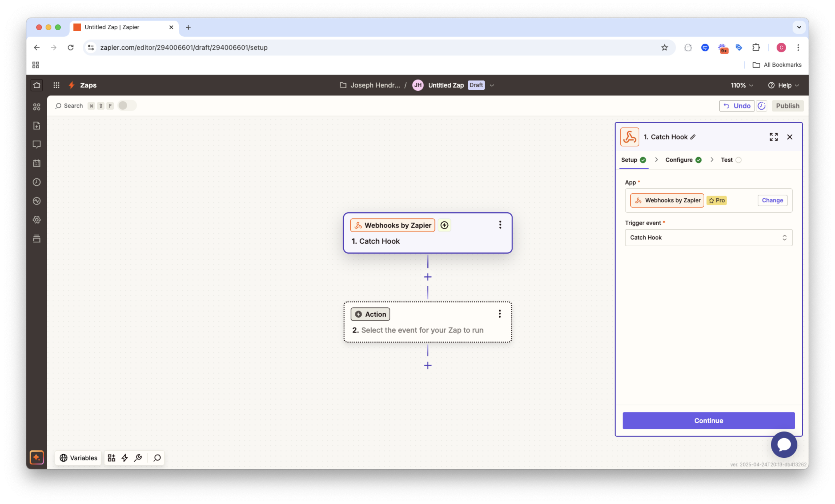The image size is (835, 504).
Task: Click the pencil icon to rename Catch Hook
Action: (693, 137)
